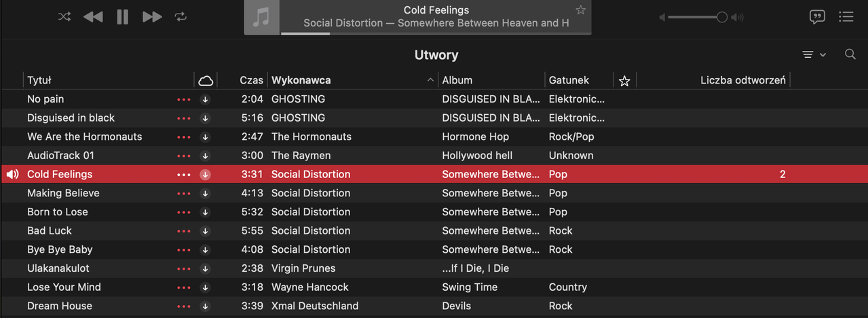Sort by the Liczba odtworzeń column
This screenshot has height=318, width=868.
pyautogui.click(x=742, y=80)
